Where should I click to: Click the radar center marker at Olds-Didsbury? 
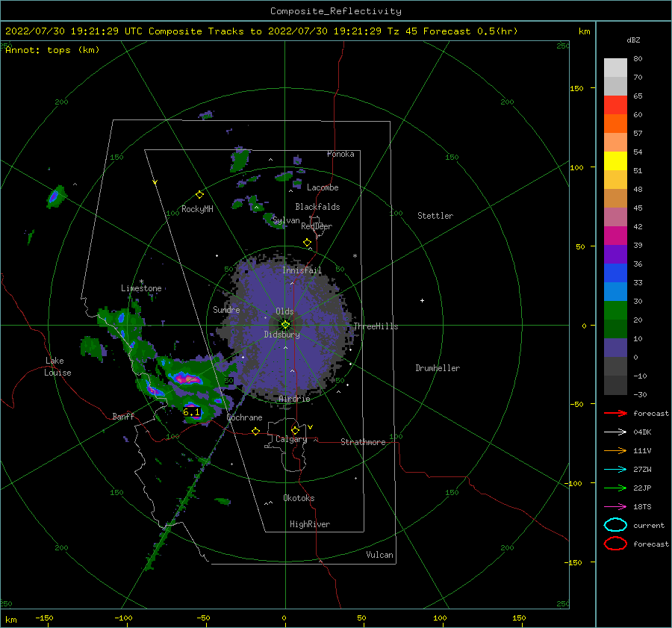pos(285,325)
